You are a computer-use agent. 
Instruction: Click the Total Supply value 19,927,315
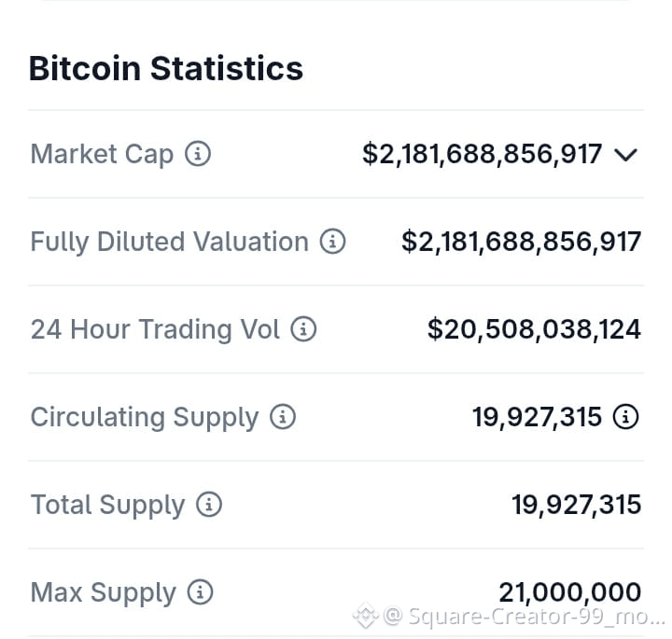tap(577, 505)
